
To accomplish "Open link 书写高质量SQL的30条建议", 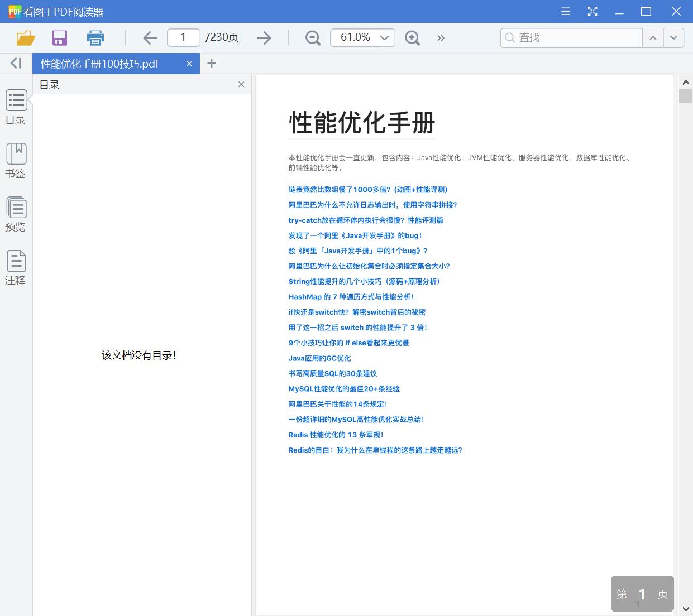I will pyautogui.click(x=333, y=374).
